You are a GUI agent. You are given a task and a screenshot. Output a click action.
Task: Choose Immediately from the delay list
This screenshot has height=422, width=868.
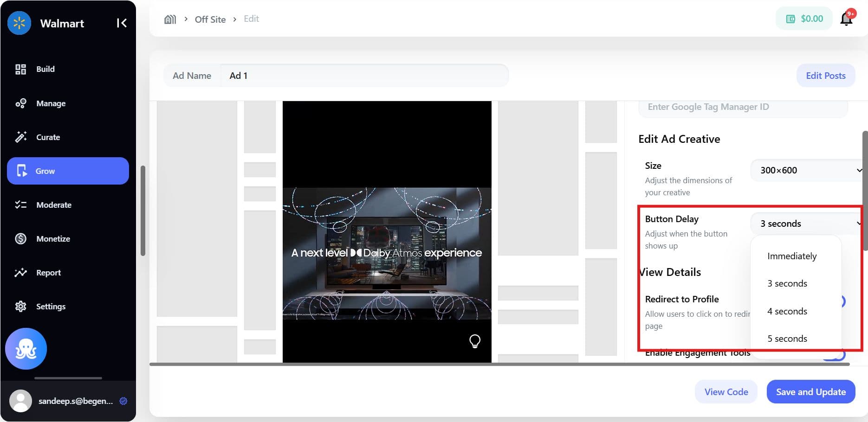click(792, 256)
